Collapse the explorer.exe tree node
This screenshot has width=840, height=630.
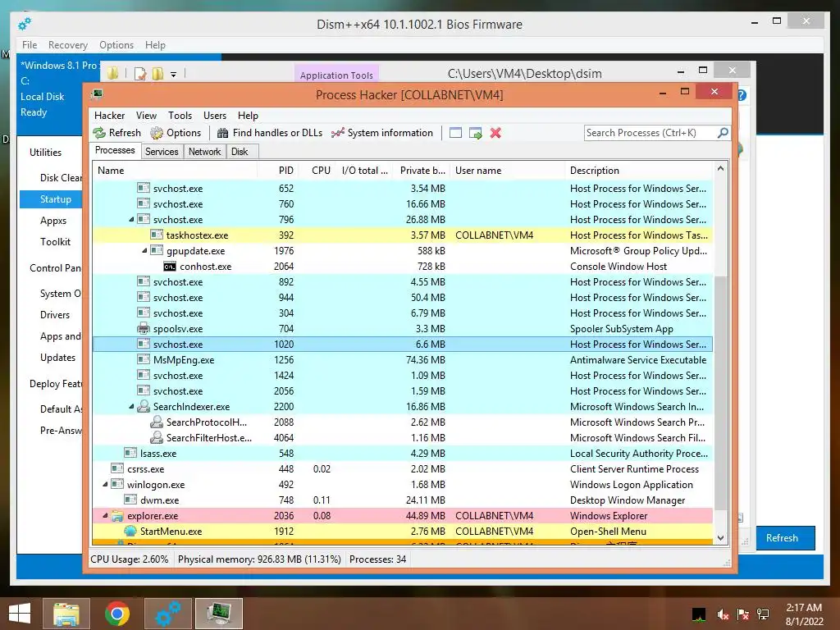(x=105, y=515)
